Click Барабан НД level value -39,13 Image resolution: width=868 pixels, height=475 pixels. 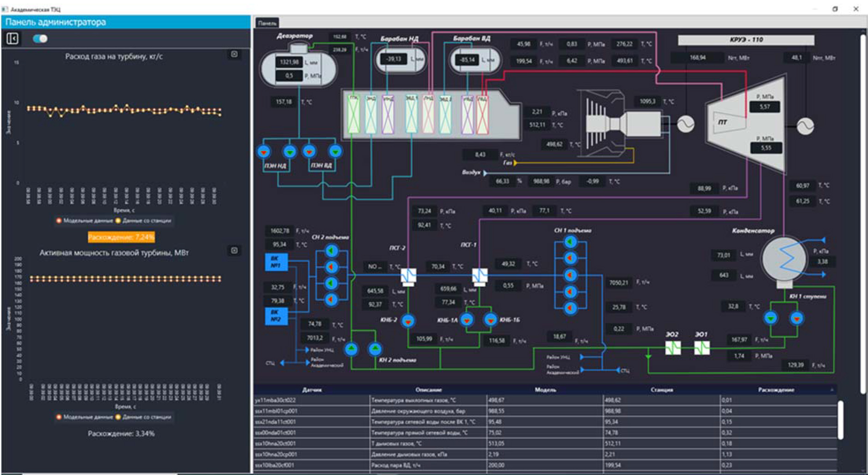click(393, 59)
